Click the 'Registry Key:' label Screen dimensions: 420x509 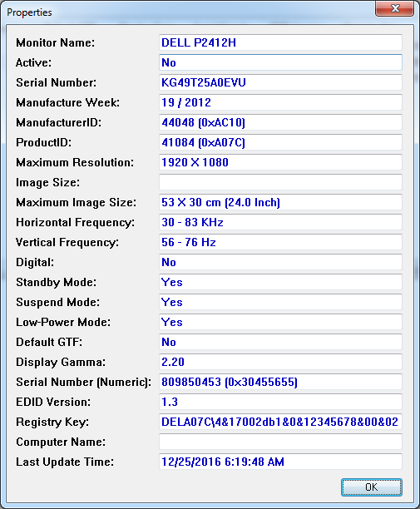click(x=52, y=423)
